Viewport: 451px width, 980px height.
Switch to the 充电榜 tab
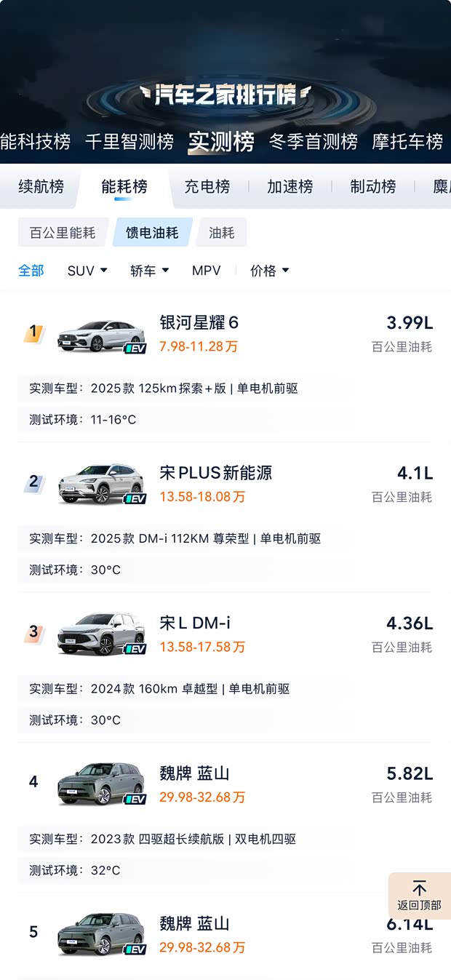click(x=207, y=187)
